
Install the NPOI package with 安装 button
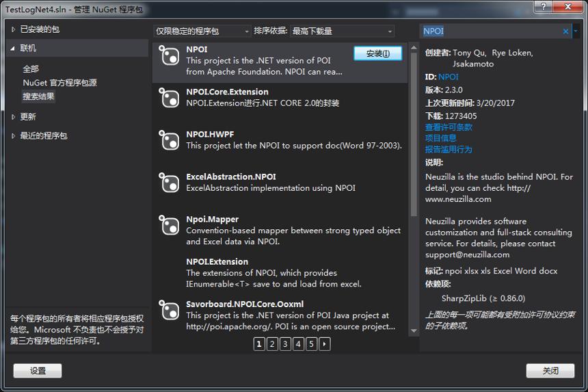click(377, 53)
